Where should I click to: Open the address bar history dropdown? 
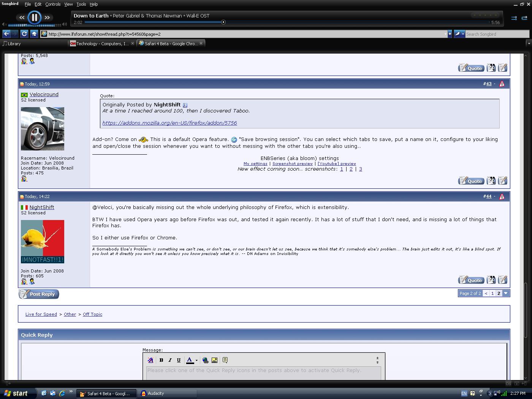(x=445, y=34)
